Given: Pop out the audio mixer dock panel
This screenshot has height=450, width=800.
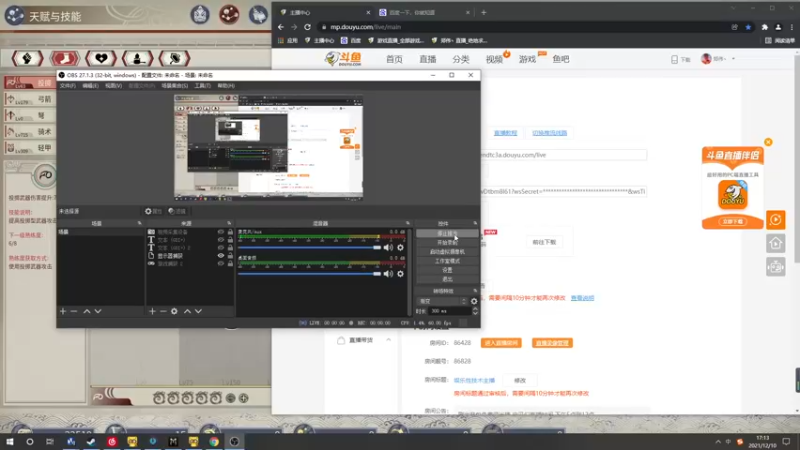Looking at the screenshot, I should click(408, 223).
